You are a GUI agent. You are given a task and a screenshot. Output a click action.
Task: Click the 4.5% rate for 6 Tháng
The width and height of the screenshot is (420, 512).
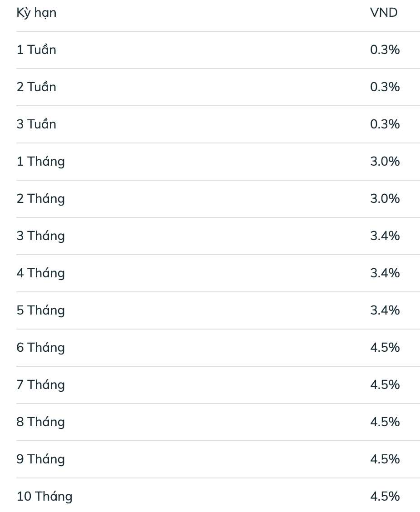tap(385, 348)
